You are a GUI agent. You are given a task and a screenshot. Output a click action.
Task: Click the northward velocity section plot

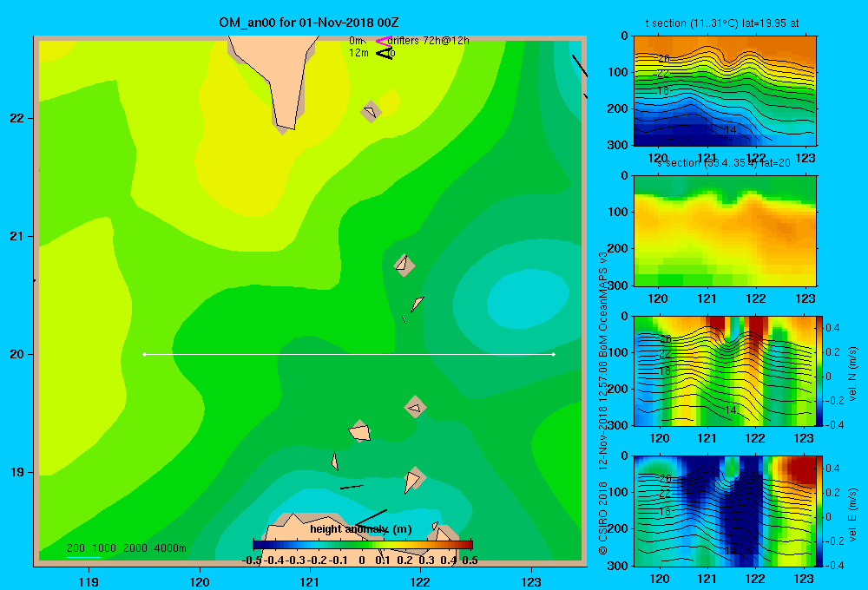[725, 370]
